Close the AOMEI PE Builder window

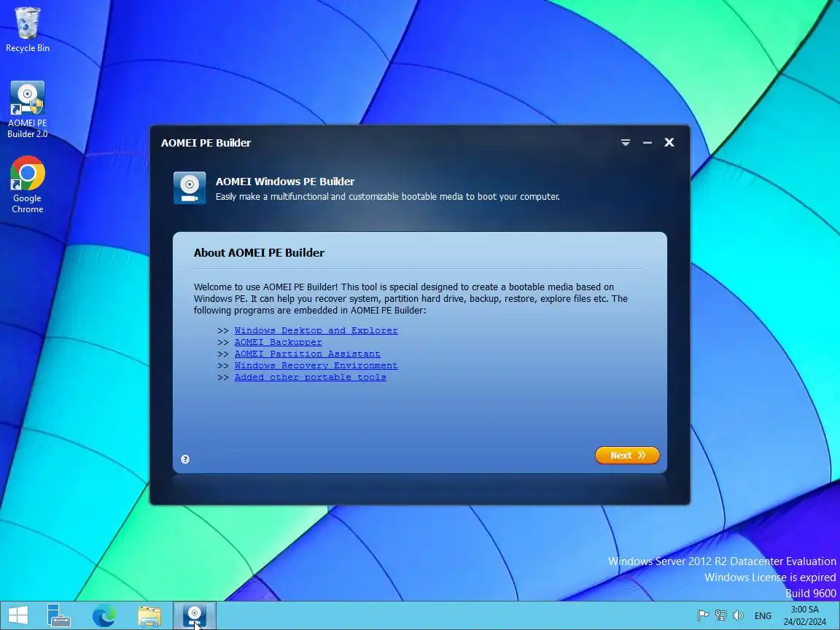click(669, 142)
